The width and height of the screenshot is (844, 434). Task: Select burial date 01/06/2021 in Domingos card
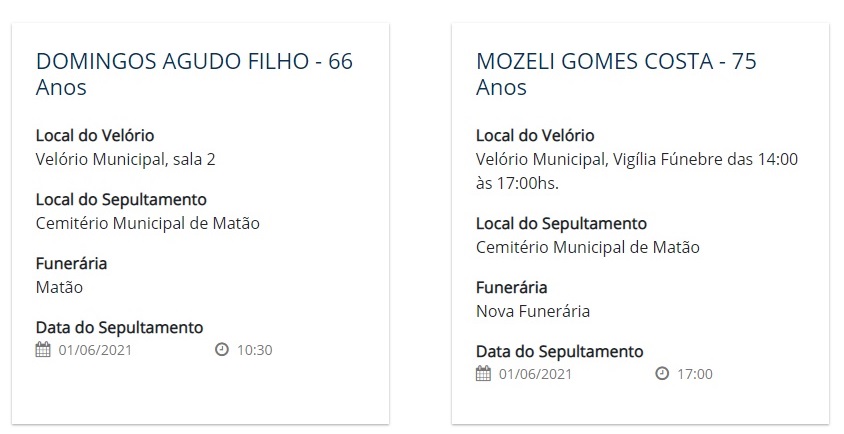95,350
